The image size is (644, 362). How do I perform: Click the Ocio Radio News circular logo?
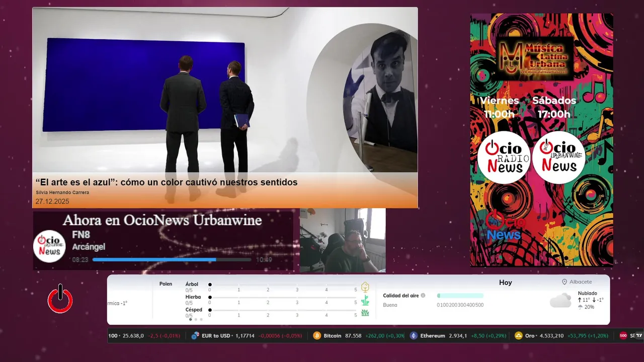coord(504,157)
